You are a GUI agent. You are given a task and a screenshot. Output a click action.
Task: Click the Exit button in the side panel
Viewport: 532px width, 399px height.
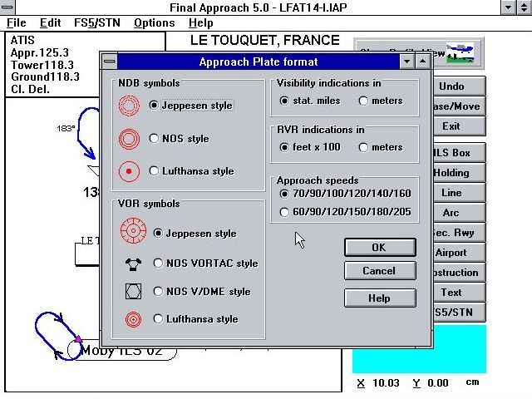[x=459, y=126]
